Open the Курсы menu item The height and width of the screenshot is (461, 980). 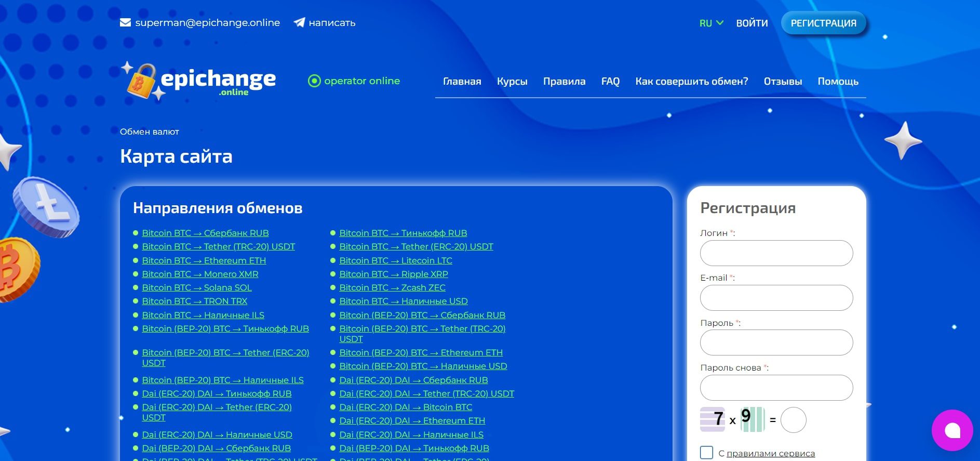tap(512, 81)
